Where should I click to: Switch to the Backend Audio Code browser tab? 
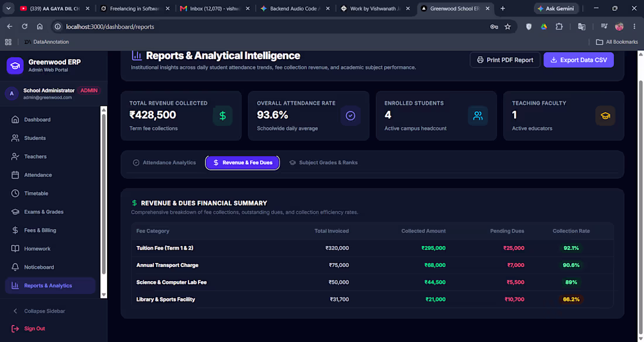[295, 8]
